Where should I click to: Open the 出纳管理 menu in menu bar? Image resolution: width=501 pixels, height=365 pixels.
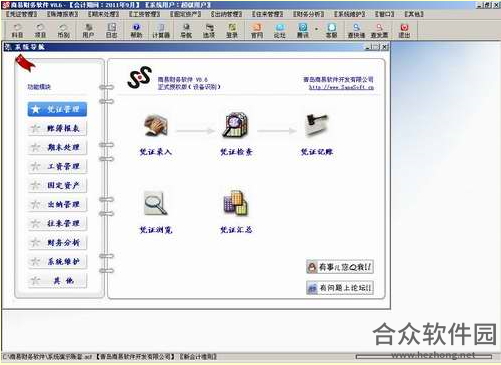coord(226,14)
